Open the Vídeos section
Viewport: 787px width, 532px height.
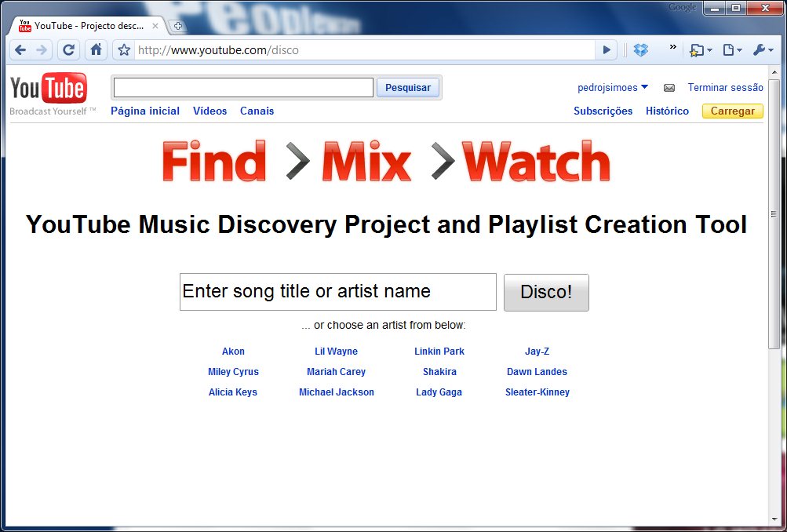tap(210, 111)
